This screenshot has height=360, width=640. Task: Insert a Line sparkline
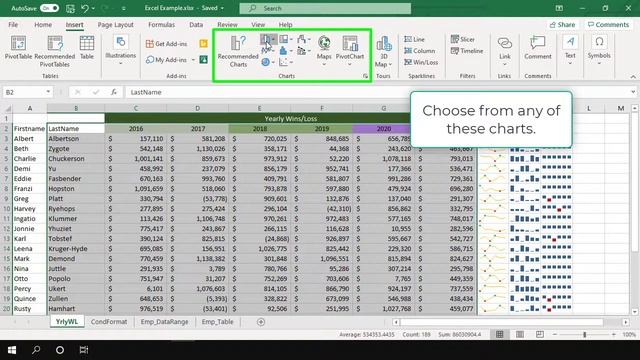pyautogui.click(x=415, y=39)
